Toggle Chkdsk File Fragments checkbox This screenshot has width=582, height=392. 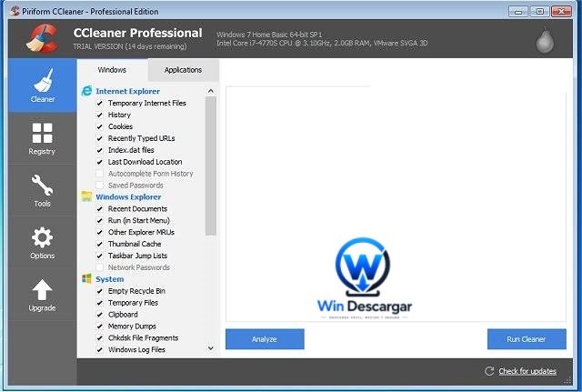99,338
